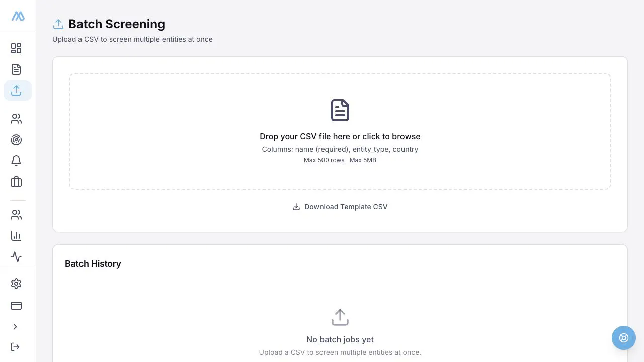Open the settings gear in sidebar
This screenshot has width=644, height=362.
tap(16, 284)
